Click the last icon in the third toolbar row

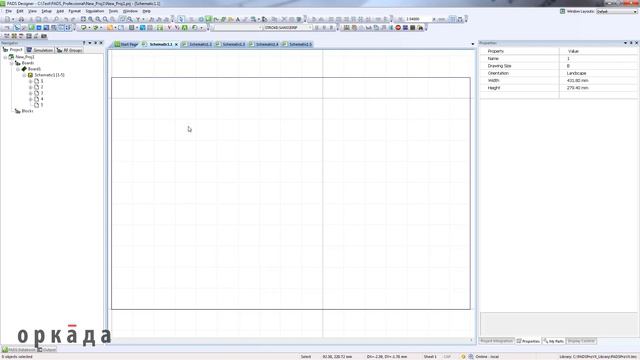click(x=44, y=36)
